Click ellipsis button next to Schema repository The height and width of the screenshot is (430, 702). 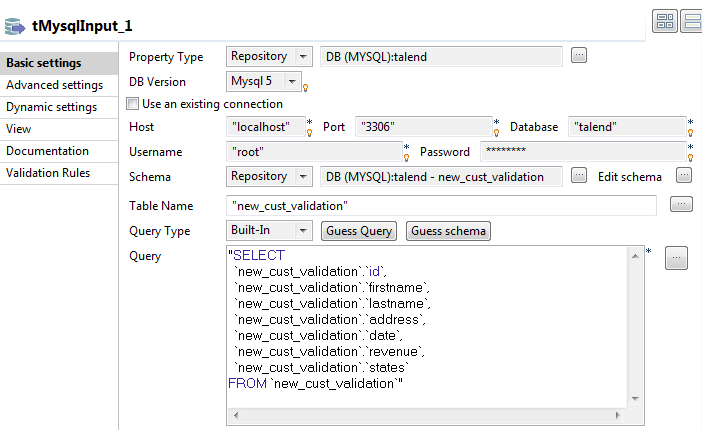point(578,176)
